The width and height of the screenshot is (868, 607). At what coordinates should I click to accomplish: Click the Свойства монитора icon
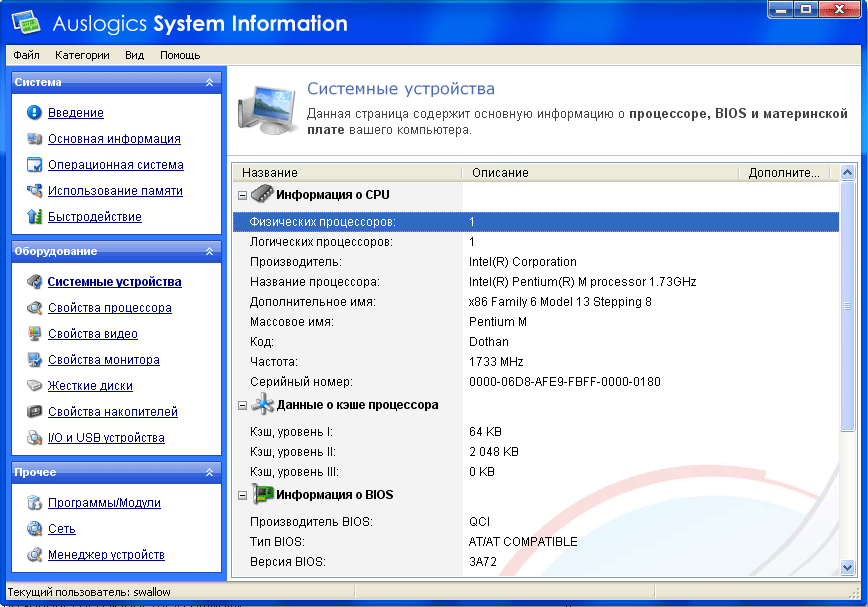coord(34,359)
